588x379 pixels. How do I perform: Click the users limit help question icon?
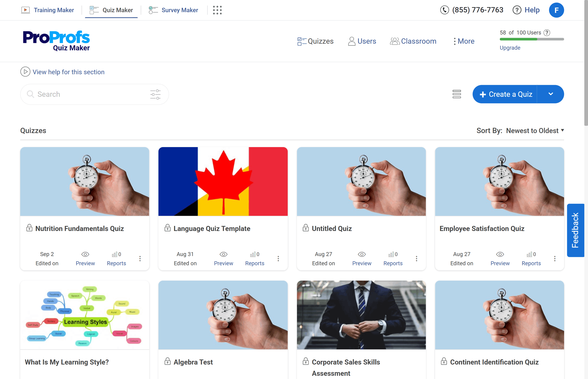pyautogui.click(x=547, y=33)
